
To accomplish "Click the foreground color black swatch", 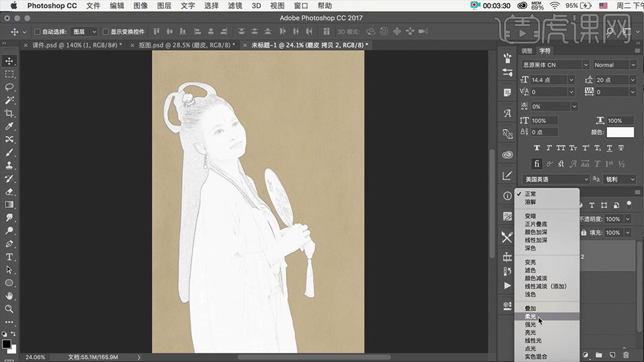I will pyautogui.click(x=6, y=344).
